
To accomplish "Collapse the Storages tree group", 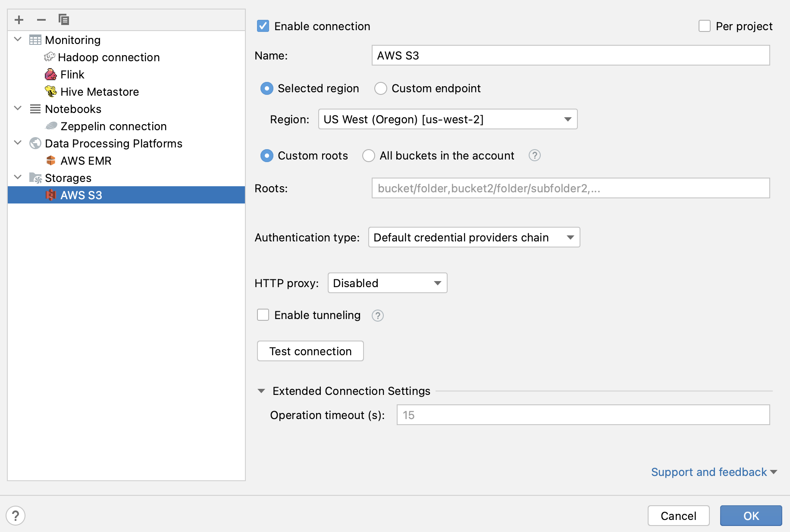I will pyautogui.click(x=18, y=177).
